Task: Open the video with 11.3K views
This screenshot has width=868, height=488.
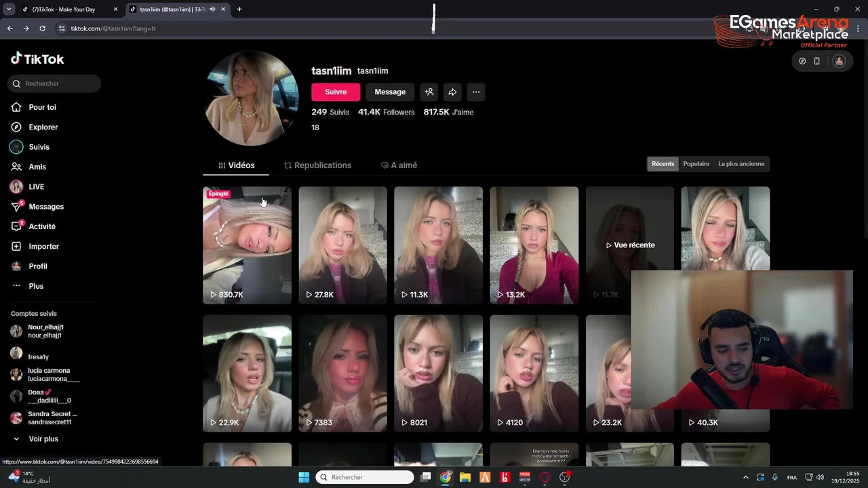Action: click(438, 245)
